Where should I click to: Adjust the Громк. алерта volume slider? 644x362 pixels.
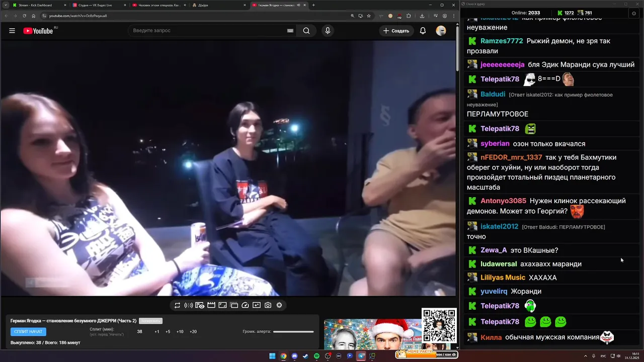pos(293,332)
